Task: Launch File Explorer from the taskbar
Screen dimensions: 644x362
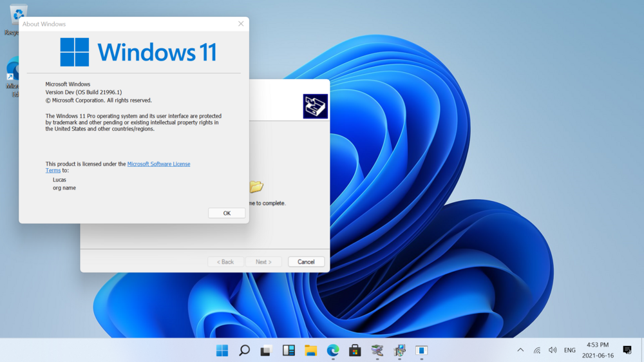Action: [310, 350]
